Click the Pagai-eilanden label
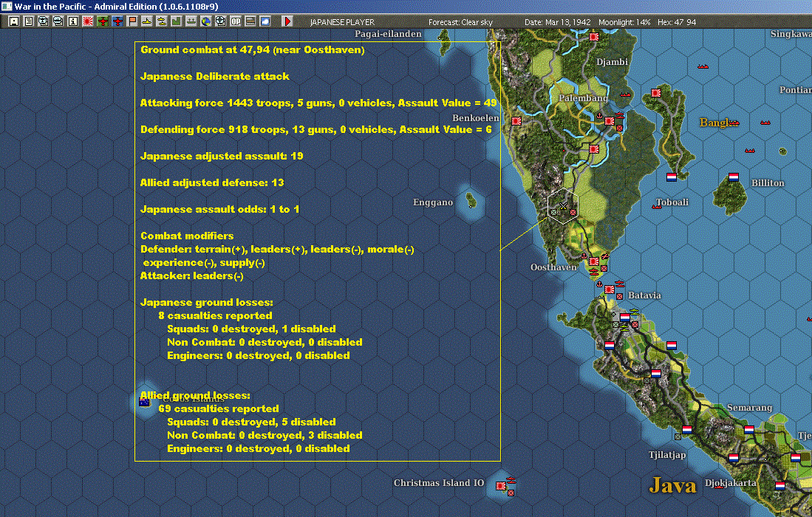The width and height of the screenshot is (812, 517). pyautogui.click(x=388, y=34)
